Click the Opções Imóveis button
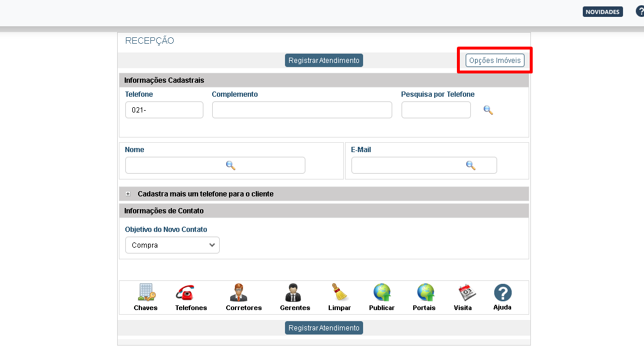Screen dimensions: 644x359 495,61
